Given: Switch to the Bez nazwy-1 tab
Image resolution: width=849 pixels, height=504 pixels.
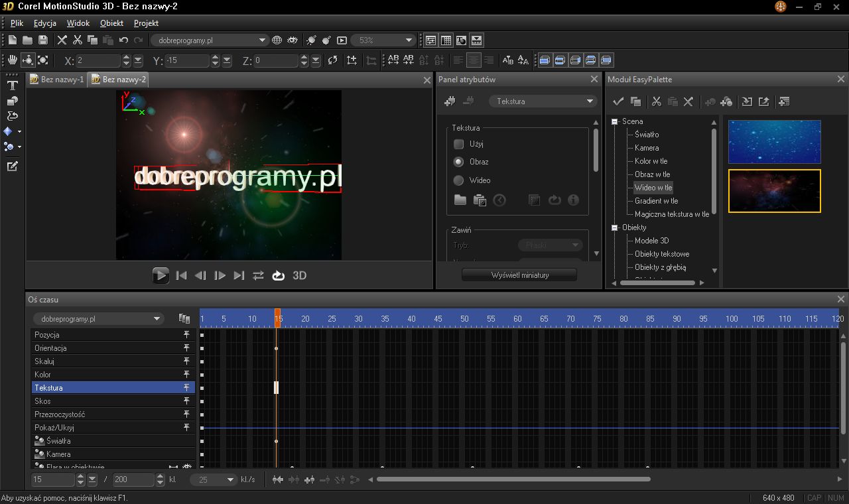Looking at the screenshot, I should pyautogui.click(x=57, y=80).
